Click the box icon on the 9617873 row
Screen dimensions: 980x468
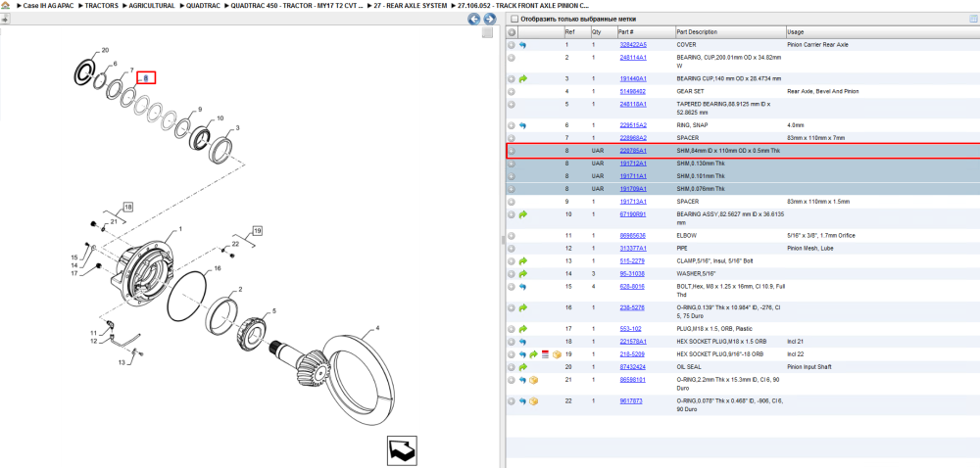tap(534, 400)
